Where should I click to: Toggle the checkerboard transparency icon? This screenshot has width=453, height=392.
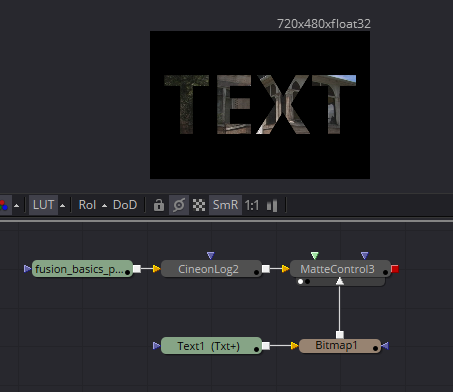click(199, 205)
